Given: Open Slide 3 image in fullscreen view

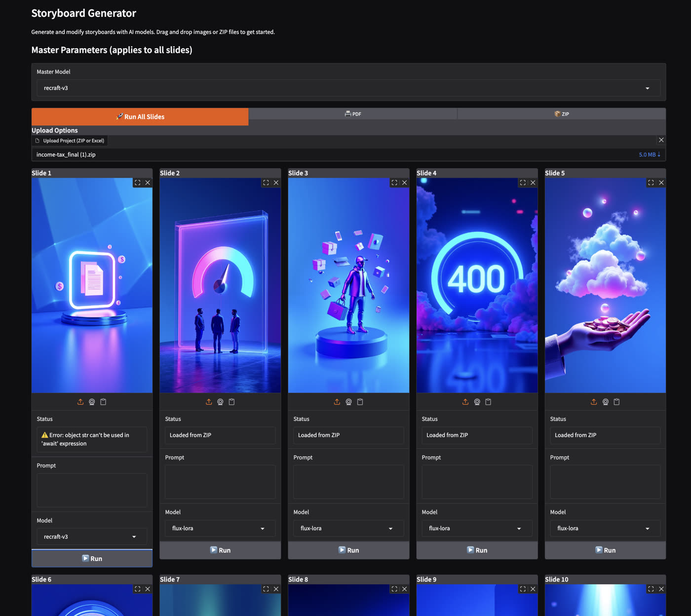Looking at the screenshot, I should pyautogui.click(x=394, y=183).
